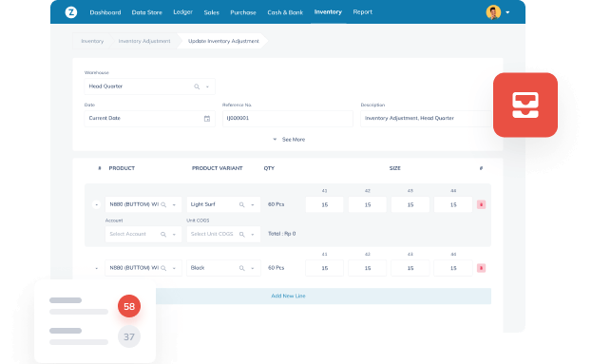Screen dimensions: 592x364
Task: Select the Inventory menu
Action: 328,12
